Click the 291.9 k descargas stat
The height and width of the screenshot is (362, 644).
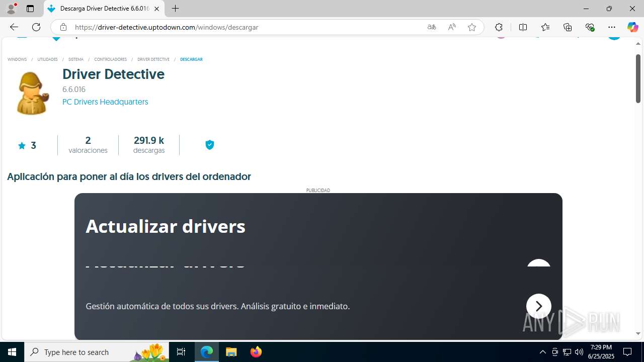pyautogui.click(x=149, y=145)
